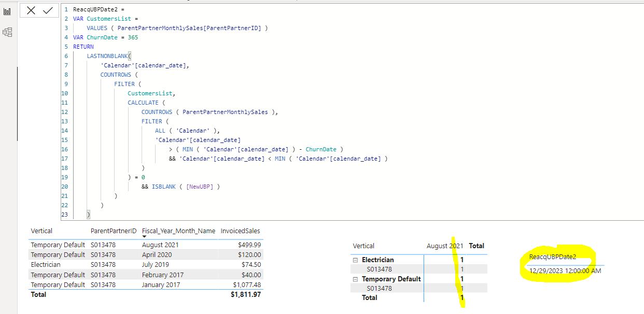Select the matrix Total column header
Viewport: 644px width, 314px height.
(477, 246)
